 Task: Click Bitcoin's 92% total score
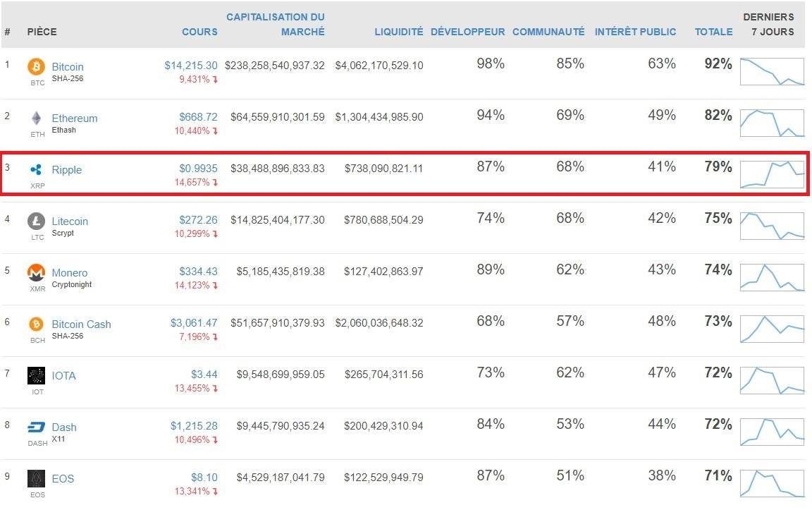(x=718, y=63)
